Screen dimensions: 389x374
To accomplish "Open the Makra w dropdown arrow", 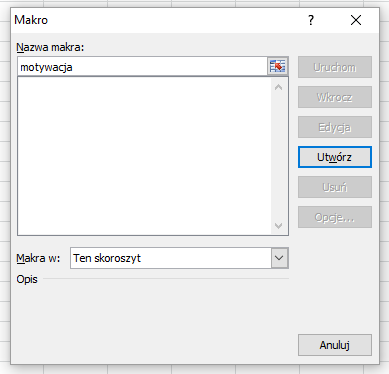I will (x=279, y=258).
